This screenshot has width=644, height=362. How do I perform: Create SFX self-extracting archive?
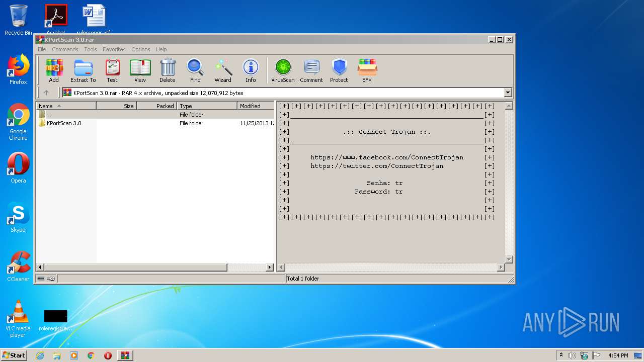367,70
